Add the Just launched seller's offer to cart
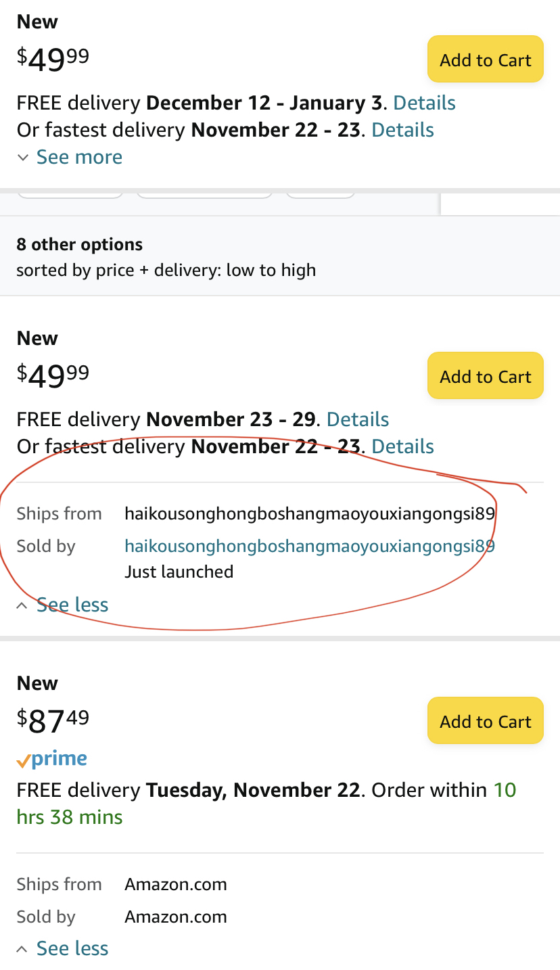Viewport: 560px width, 970px height. click(x=485, y=376)
